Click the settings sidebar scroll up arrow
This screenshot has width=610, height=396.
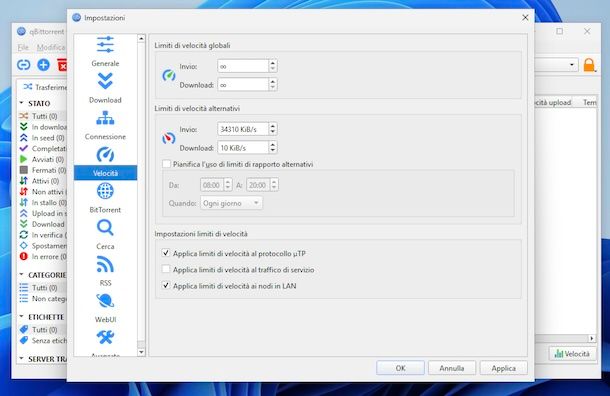click(141, 39)
